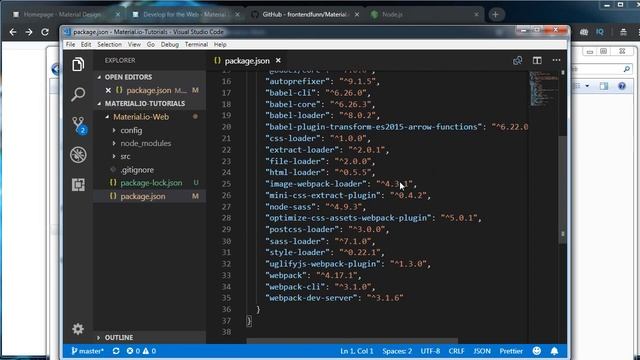Click the feedback smiley in status bar
This screenshot has height=360, width=640.
click(537, 351)
